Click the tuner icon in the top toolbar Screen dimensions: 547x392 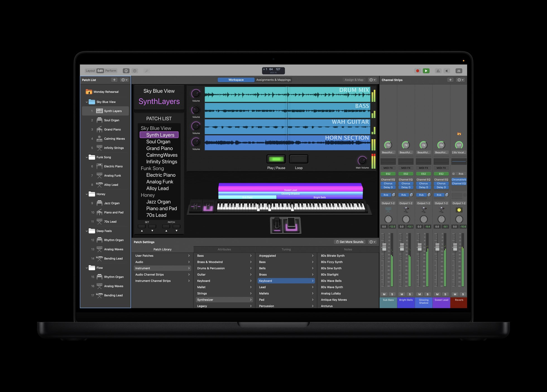147,71
